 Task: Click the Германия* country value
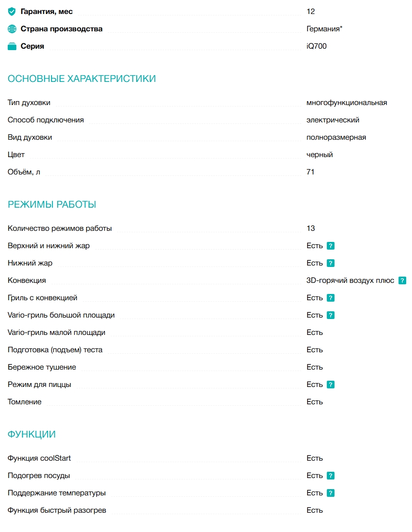pos(324,29)
